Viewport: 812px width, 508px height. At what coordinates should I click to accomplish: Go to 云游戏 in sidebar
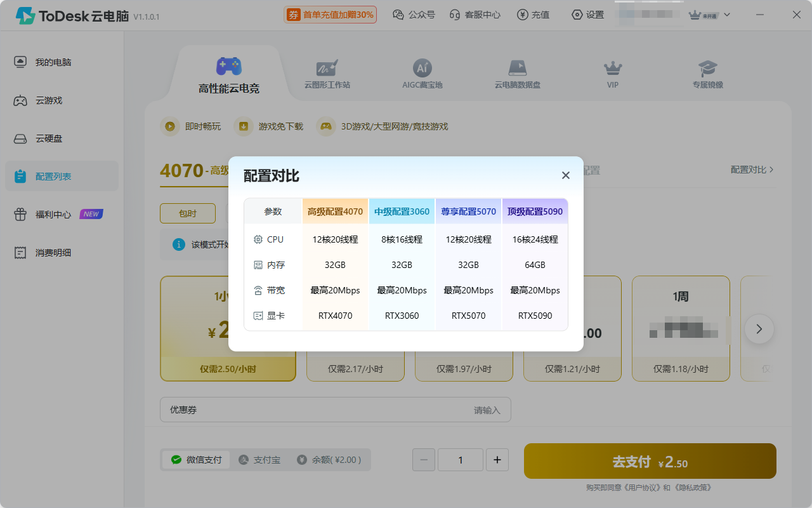[62, 100]
